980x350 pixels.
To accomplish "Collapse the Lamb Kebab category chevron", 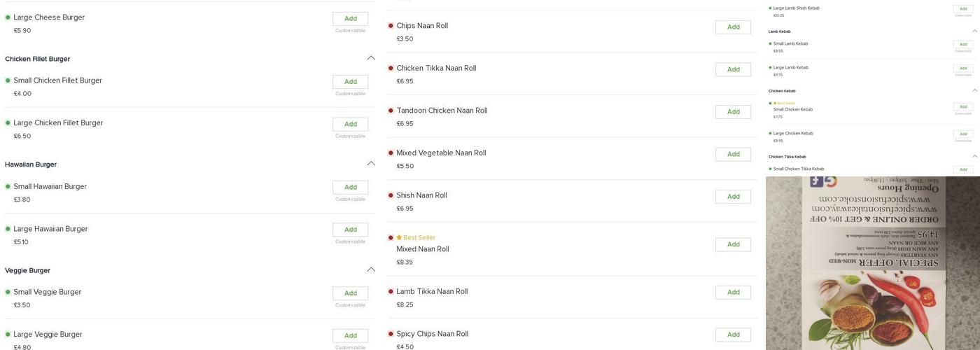I will click(x=974, y=31).
